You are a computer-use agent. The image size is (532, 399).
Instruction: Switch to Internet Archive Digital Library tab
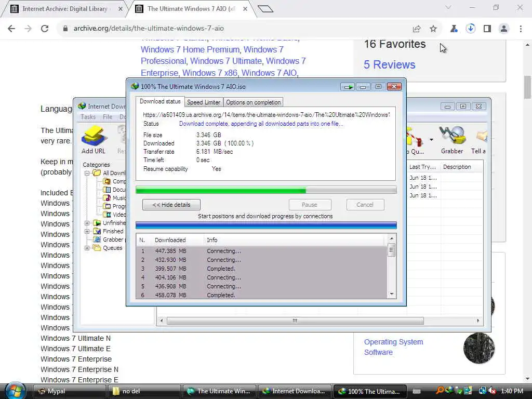[x=64, y=9]
